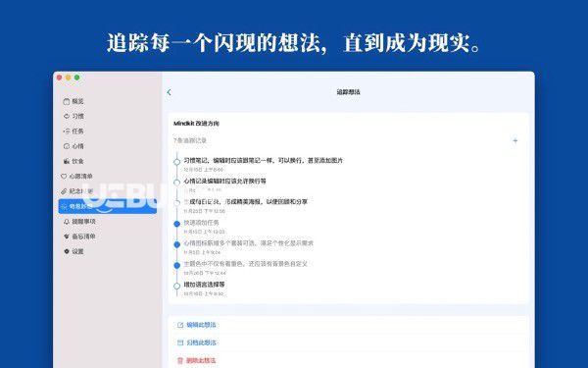Click the text 增加语言选择等
Screen dimensions: 588x368
click(x=204, y=285)
